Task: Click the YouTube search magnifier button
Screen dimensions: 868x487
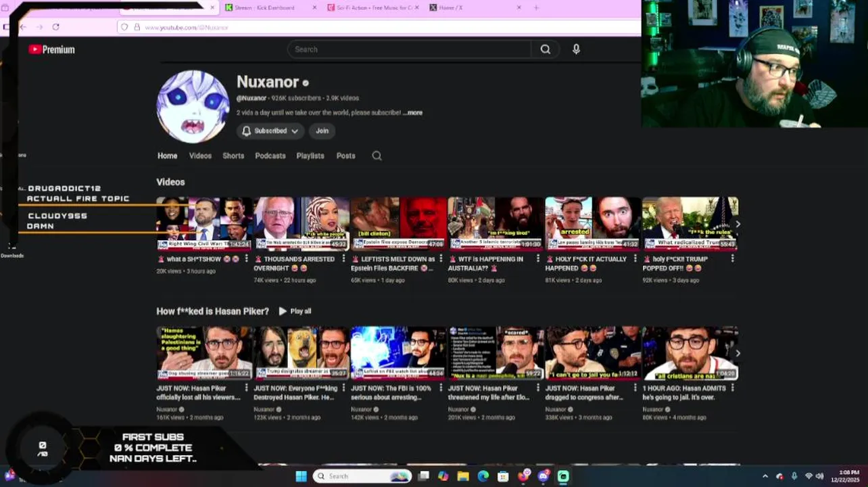Action: [x=546, y=49]
